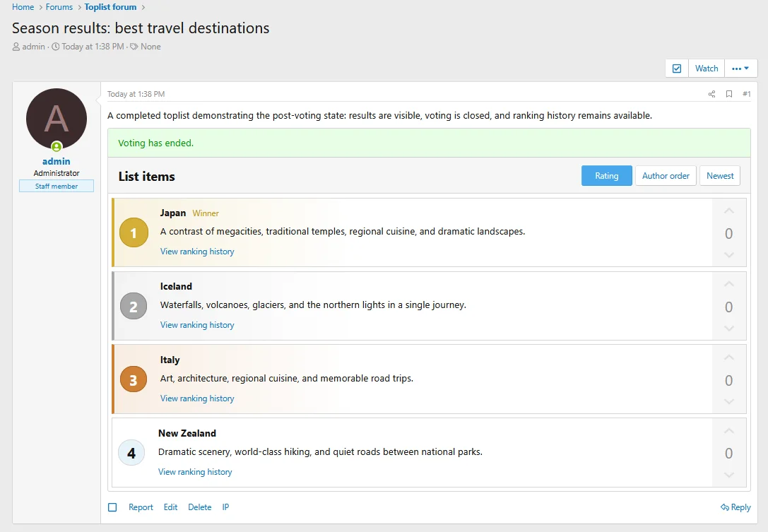The height and width of the screenshot is (532, 768).
Task: View ranking history for Iceland
Action: coord(197,325)
